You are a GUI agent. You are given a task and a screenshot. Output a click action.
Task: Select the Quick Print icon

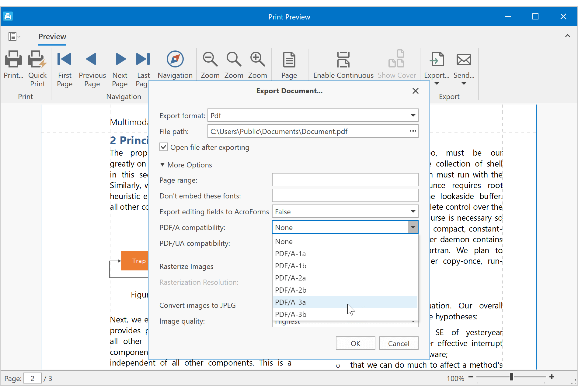click(x=37, y=59)
